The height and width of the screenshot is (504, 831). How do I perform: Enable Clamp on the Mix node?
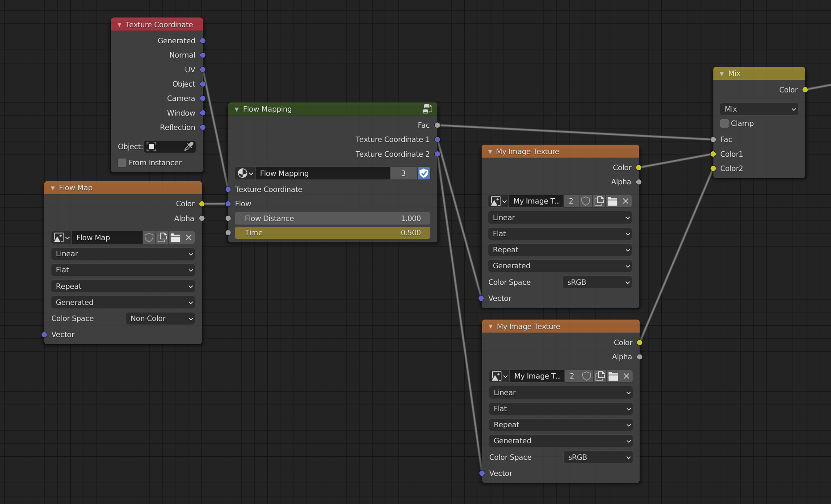[x=724, y=123]
